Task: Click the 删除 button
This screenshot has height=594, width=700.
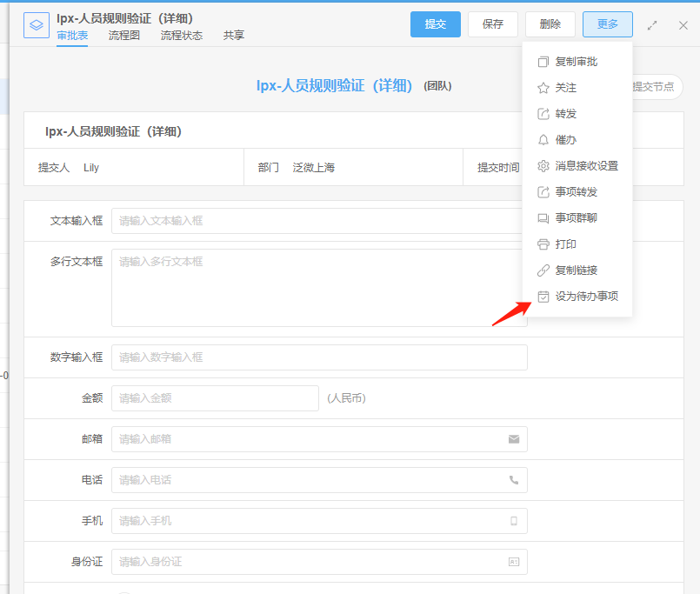Action: tap(550, 24)
